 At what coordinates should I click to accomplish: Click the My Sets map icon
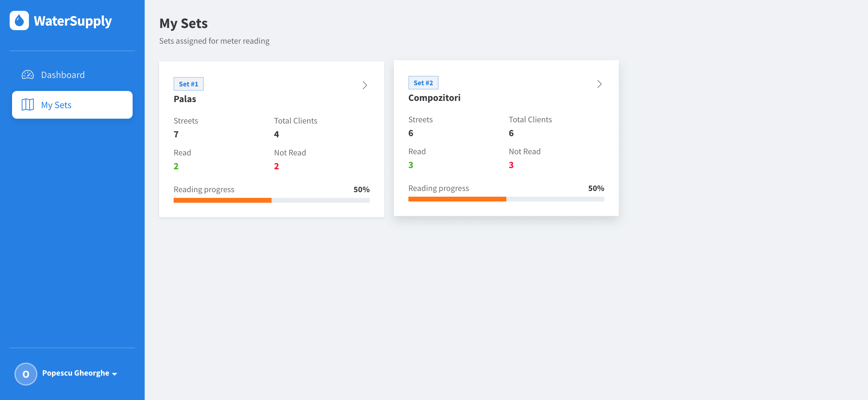[x=28, y=105]
